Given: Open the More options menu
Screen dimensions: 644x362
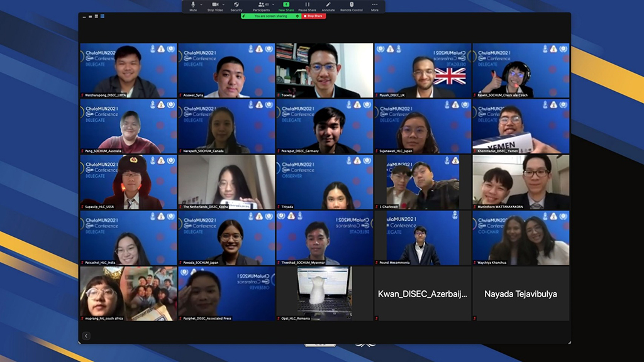Looking at the screenshot, I should (375, 5).
